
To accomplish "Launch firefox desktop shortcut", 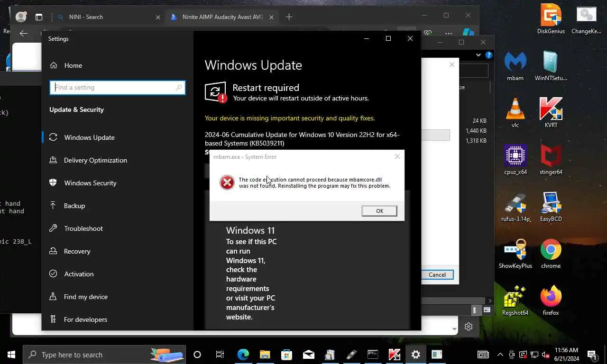I will 551,300.
